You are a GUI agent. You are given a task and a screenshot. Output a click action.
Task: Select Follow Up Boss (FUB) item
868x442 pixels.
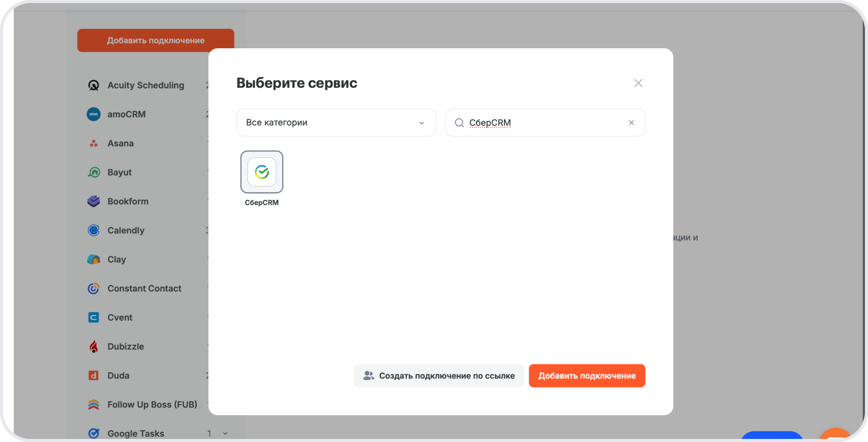[x=152, y=404]
